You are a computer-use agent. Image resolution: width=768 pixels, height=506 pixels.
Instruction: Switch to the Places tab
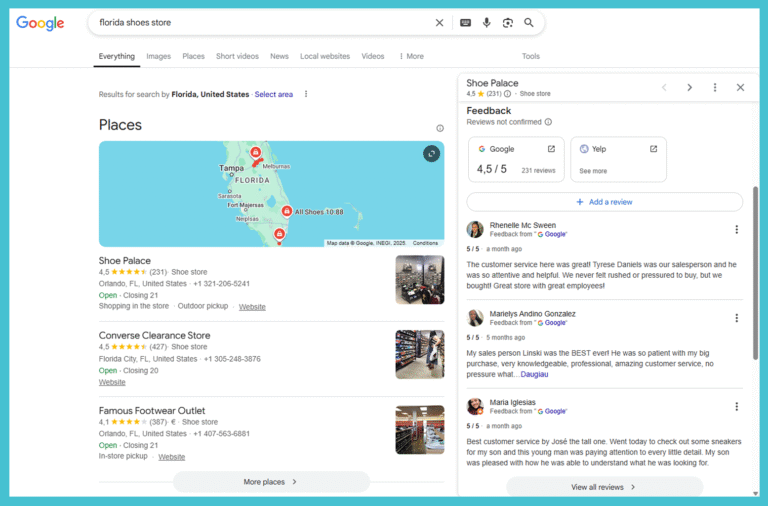[x=193, y=56]
